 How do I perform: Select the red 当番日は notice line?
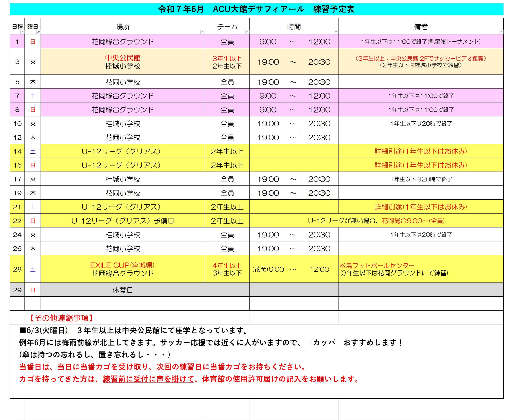point(162,367)
